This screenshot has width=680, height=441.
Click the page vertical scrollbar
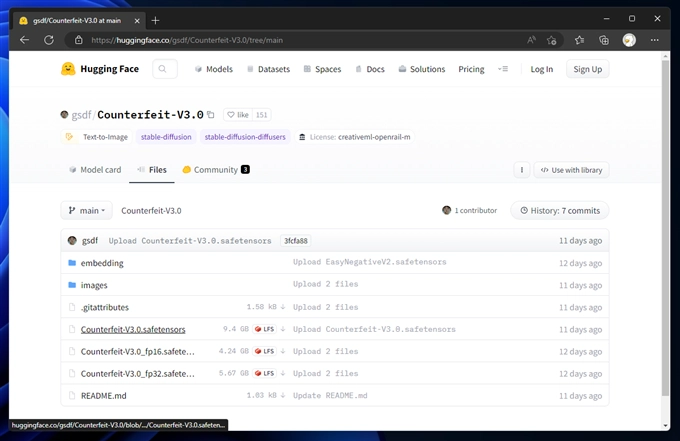pos(665,228)
